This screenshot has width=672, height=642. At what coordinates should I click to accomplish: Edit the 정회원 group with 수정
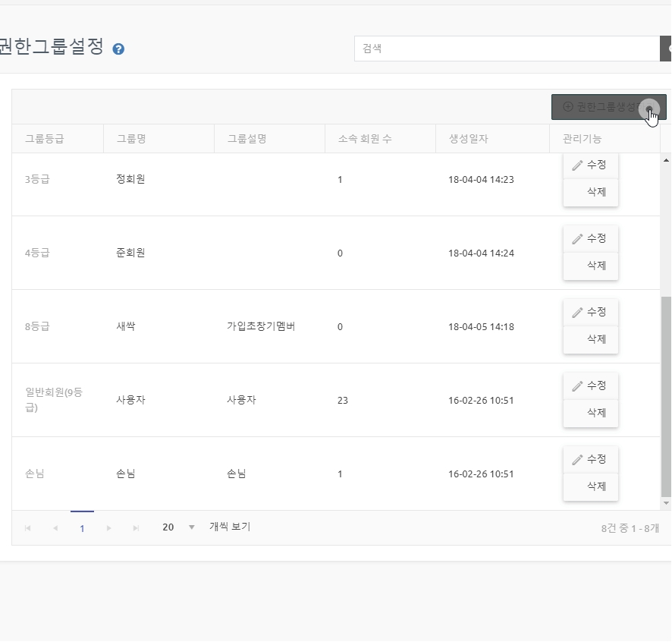click(x=590, y=165)
